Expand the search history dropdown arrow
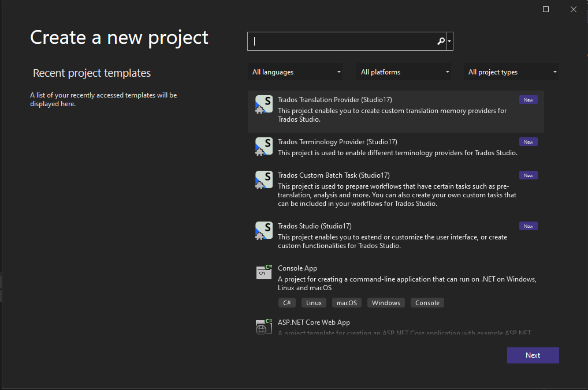Screen dimensions: 588x390 point(449,42)
